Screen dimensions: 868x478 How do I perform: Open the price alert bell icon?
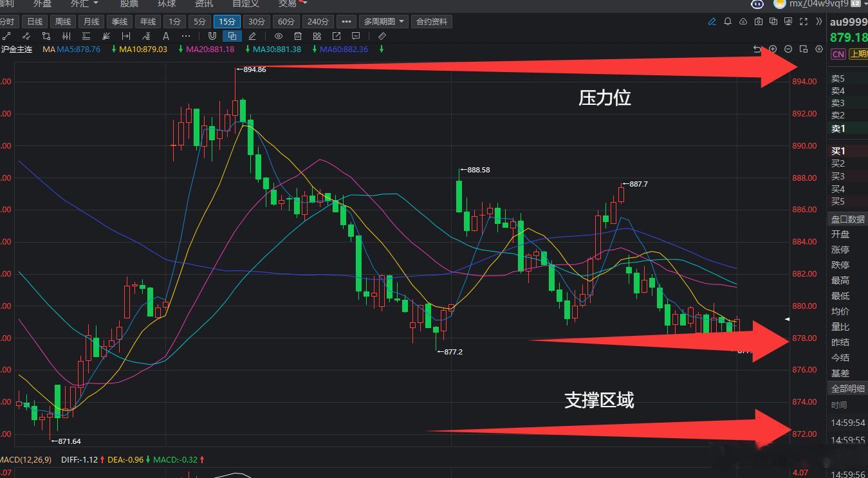pos(728,21)
